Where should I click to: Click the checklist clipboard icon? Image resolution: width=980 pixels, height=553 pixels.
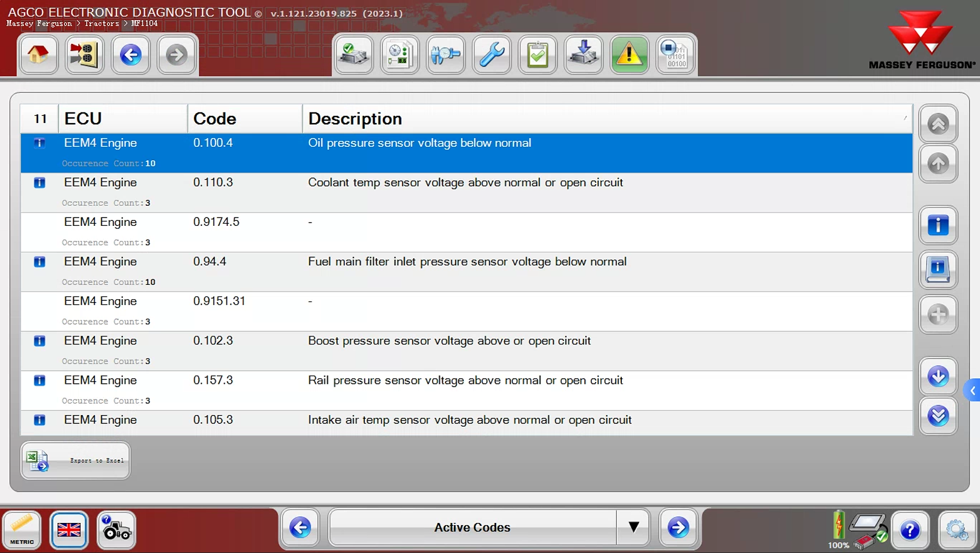(x=537, y=55)
